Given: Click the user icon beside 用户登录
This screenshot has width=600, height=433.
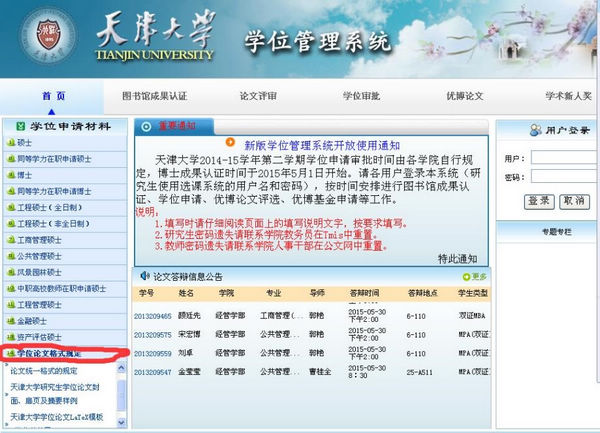Looking at the screenshot, I should pyautogui.click(x=522, y=130).
